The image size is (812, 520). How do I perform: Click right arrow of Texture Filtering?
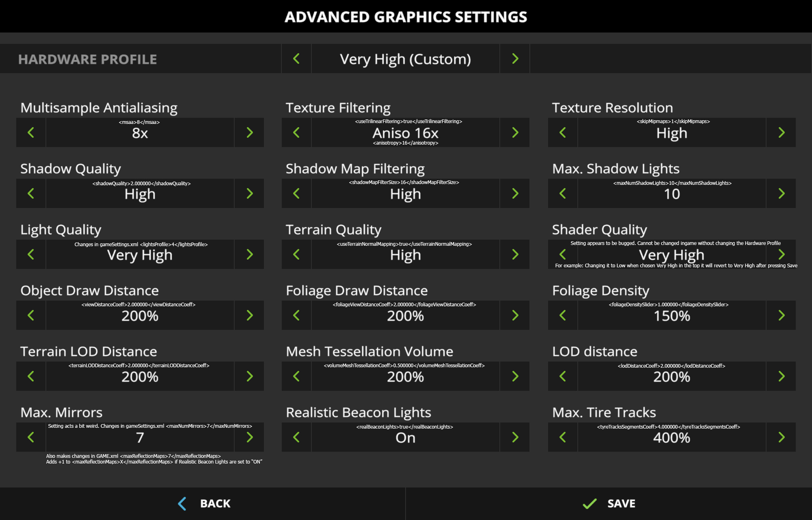515,132
